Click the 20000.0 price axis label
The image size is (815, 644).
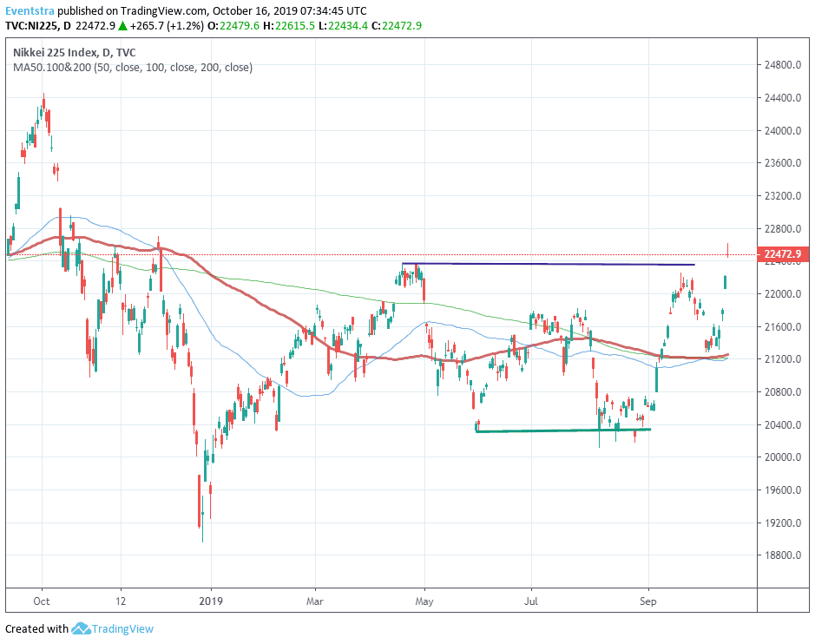click(783, 457)
